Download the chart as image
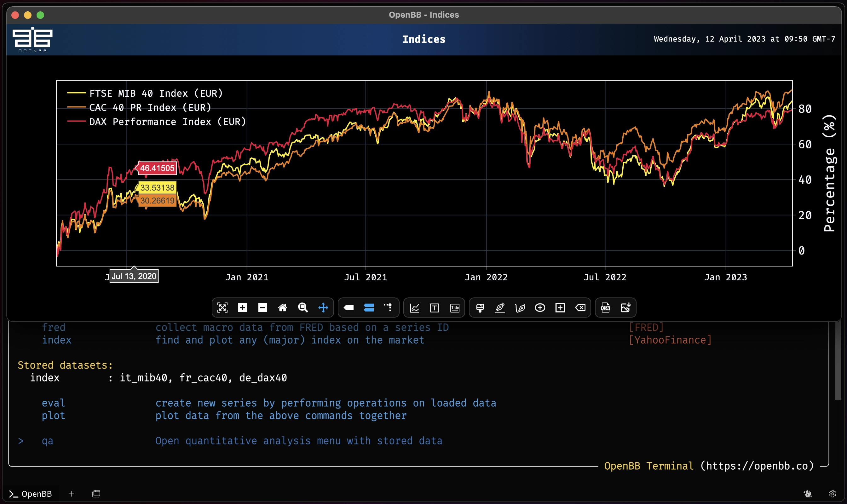The height and width of the screenshot is (504, 847). [625, 308]
